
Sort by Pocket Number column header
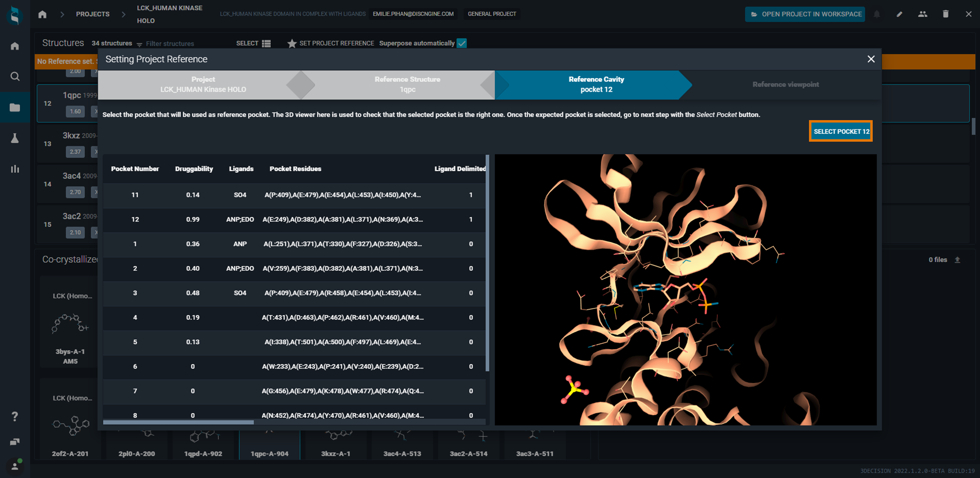tap(135, 169)
